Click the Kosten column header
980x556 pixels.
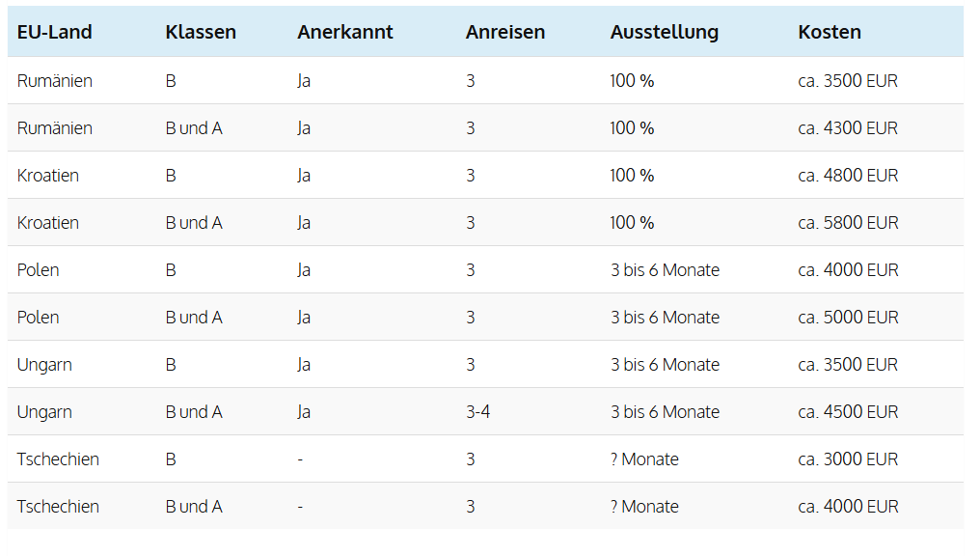pos(830,32)
